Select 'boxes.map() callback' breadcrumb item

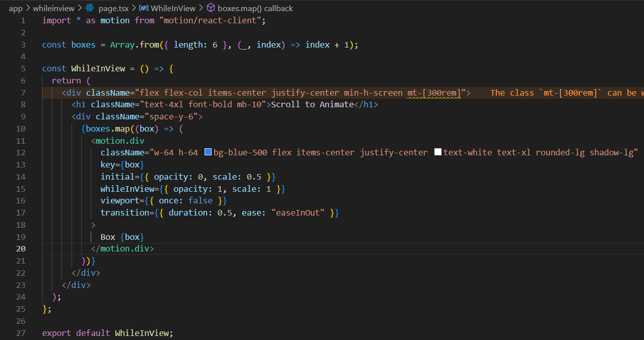point(255,8)
